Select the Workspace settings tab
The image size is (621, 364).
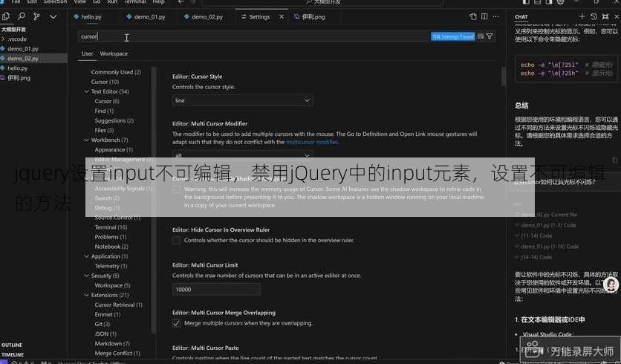(x=114, y=53)
